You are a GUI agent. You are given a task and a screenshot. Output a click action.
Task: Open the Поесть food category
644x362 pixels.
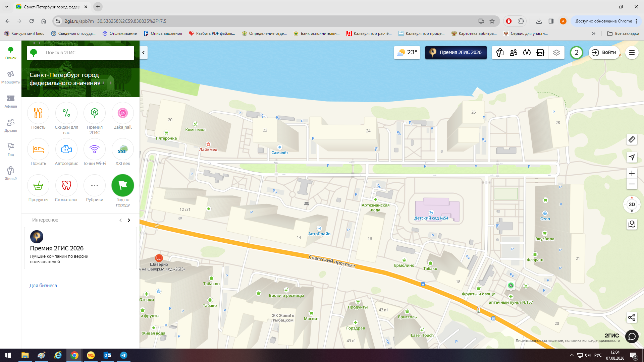[x=38, y=116]
